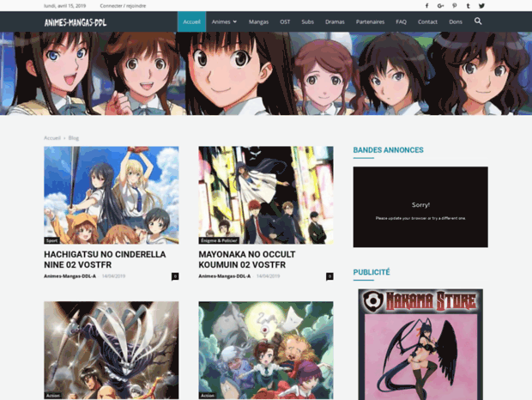Screen dimensions: 532x400
Task: Open Mayonaka no Occult Koumuin 02 VOSTFR title
Action: coord(247,259)
